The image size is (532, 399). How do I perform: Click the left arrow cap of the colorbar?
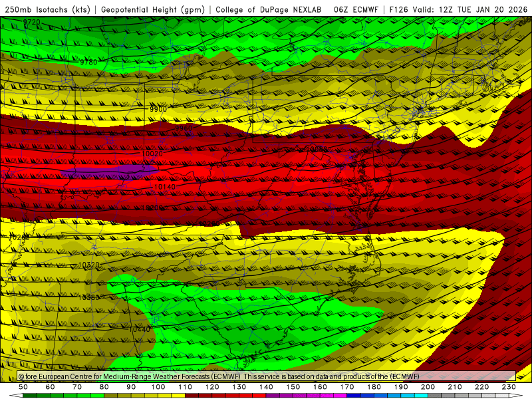click(x=16, y=396)
